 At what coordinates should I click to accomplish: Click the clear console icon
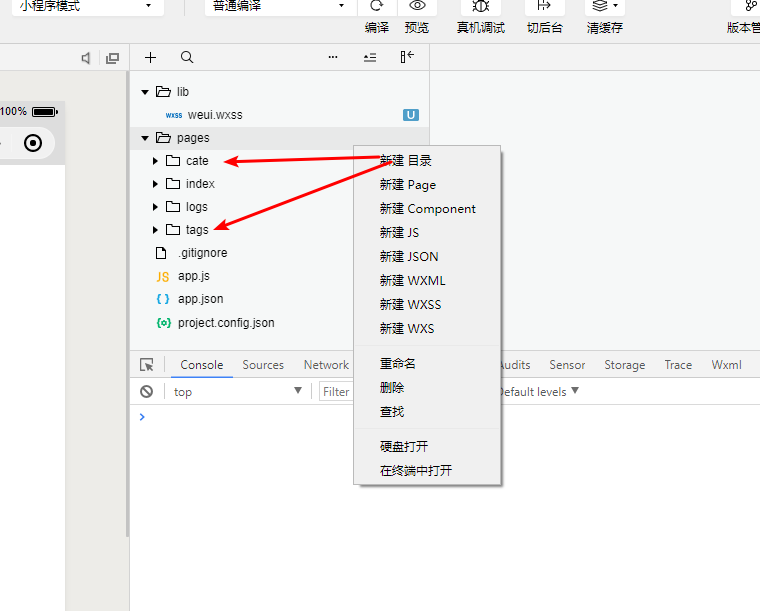(x=147, y=392)
